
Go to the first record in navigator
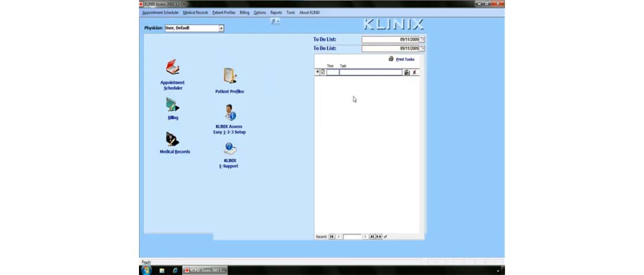click(332, 237)
